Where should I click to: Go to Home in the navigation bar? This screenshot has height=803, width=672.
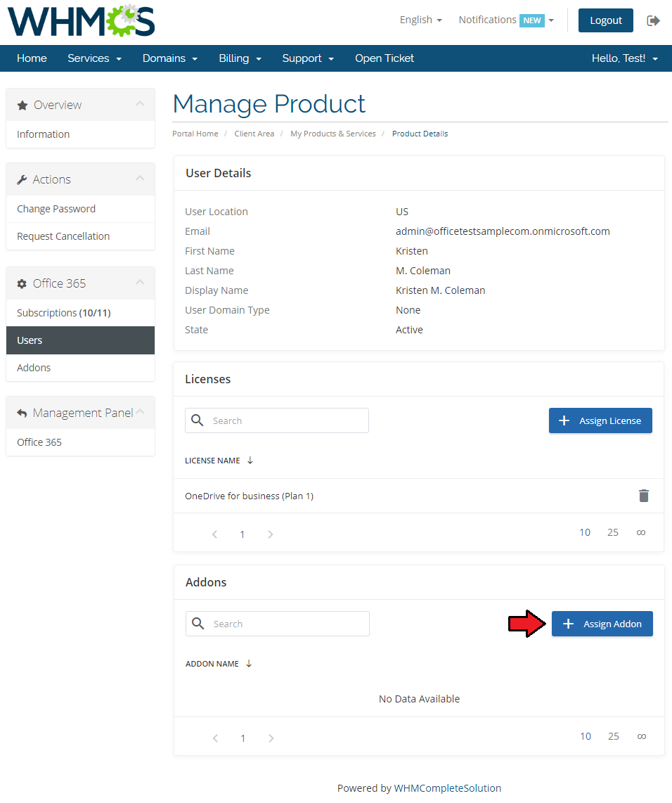tap(32, 58)
